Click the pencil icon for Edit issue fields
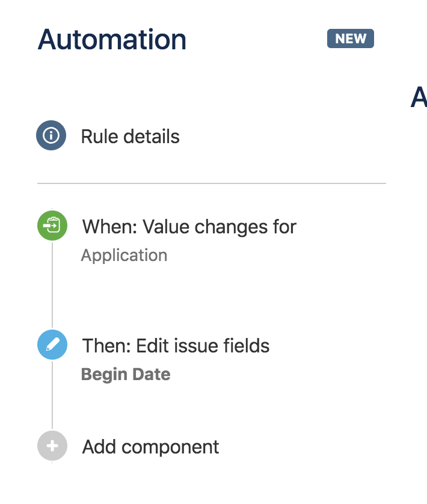Image resolution: width=427 pixels, height=504 pixels. click(x=52, y=345)
